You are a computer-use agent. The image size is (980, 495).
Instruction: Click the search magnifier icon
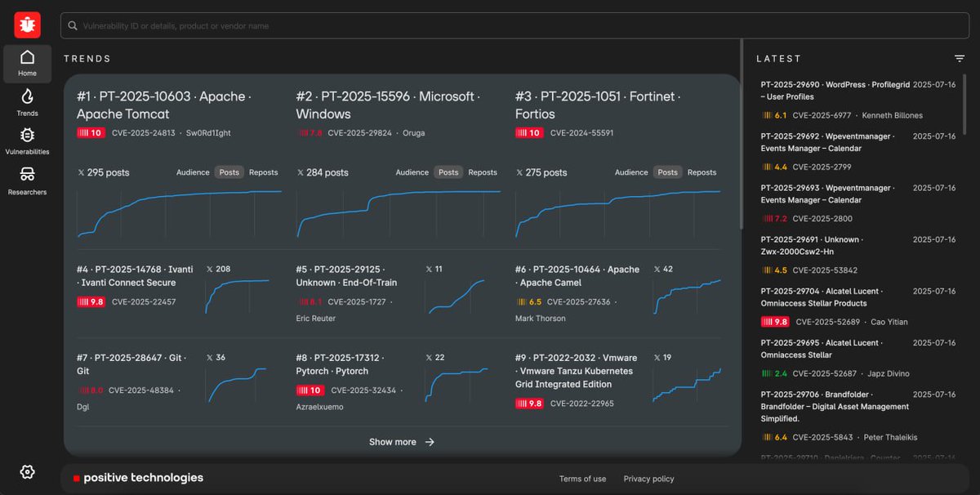[x=73, y=26]
